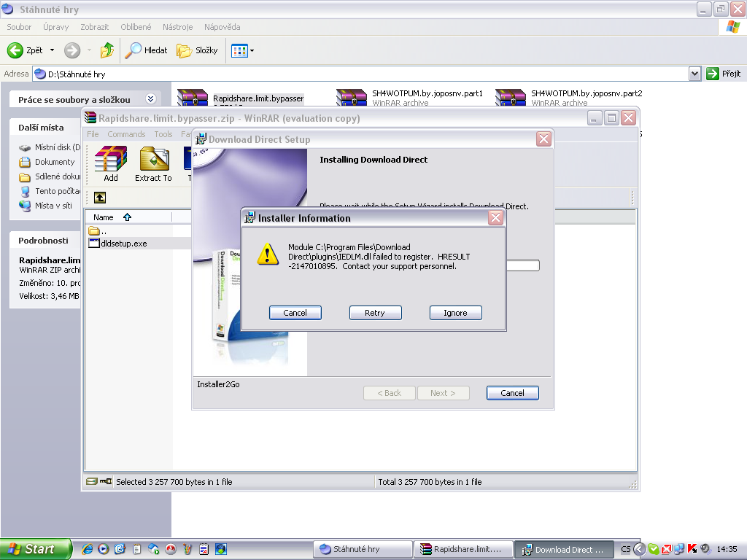Click the green Zpět back arrow

(x=15, y=50)
